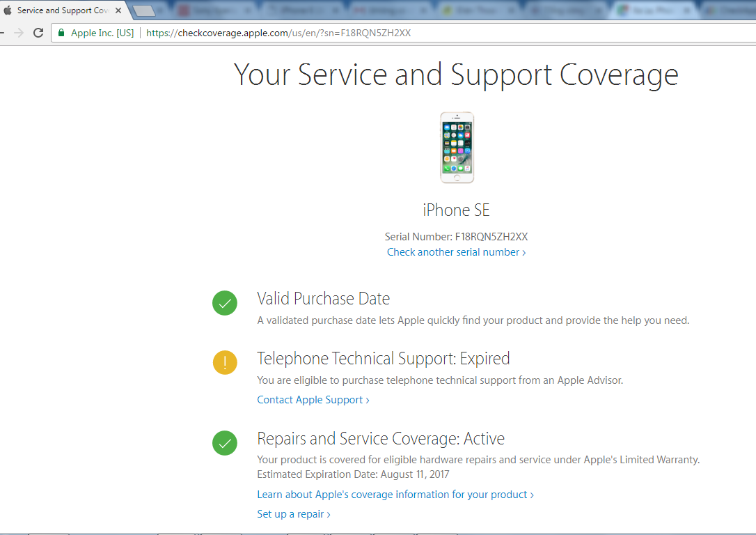Open a new tab button
The image size is (756, 535).
143,10
